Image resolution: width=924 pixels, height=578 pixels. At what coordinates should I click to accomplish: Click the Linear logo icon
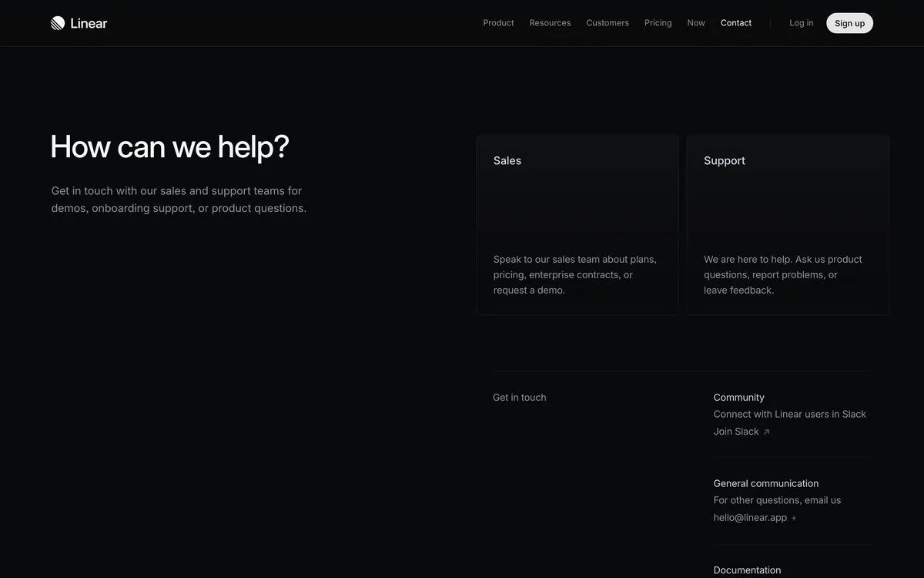58,23
